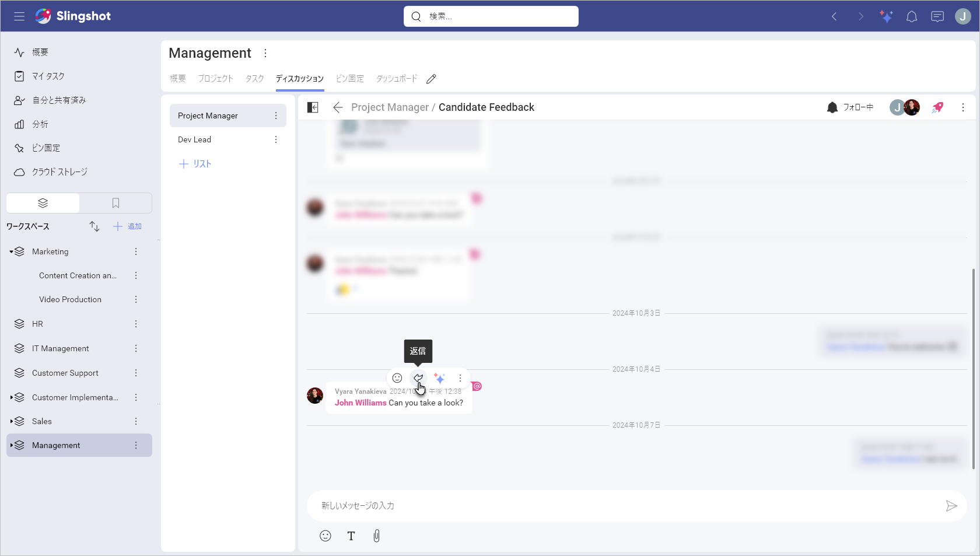This screenshot has width=980, height=556.
Task: Expand the Management workspace
Action: 11,446
